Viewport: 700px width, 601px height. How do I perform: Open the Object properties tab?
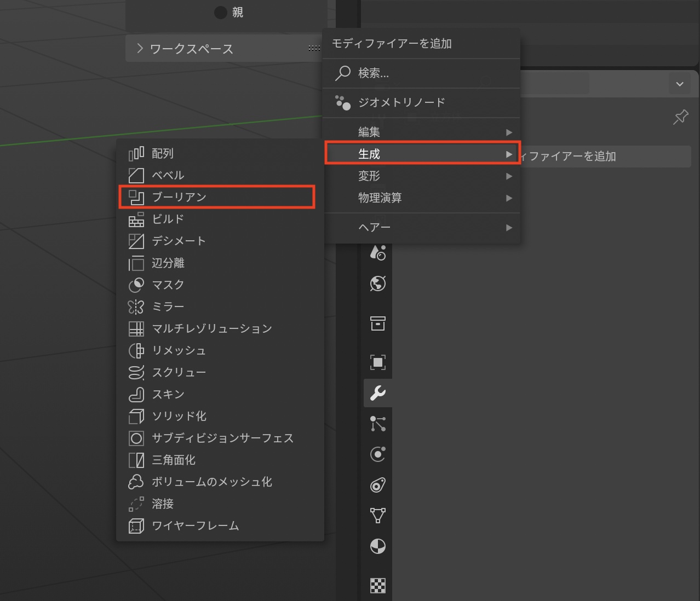tap(378, 362)
